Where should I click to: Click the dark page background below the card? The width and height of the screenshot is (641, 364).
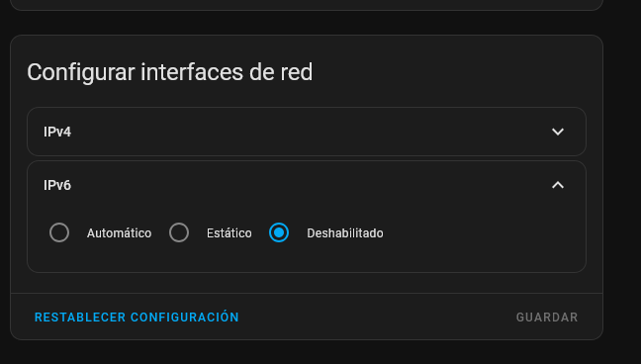pos(307,352)
